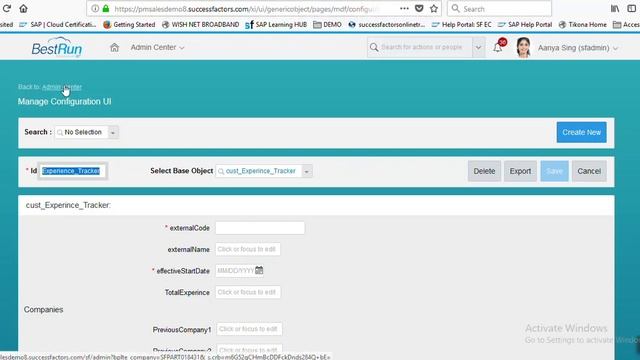Click the Cancel button

(589, 171)
